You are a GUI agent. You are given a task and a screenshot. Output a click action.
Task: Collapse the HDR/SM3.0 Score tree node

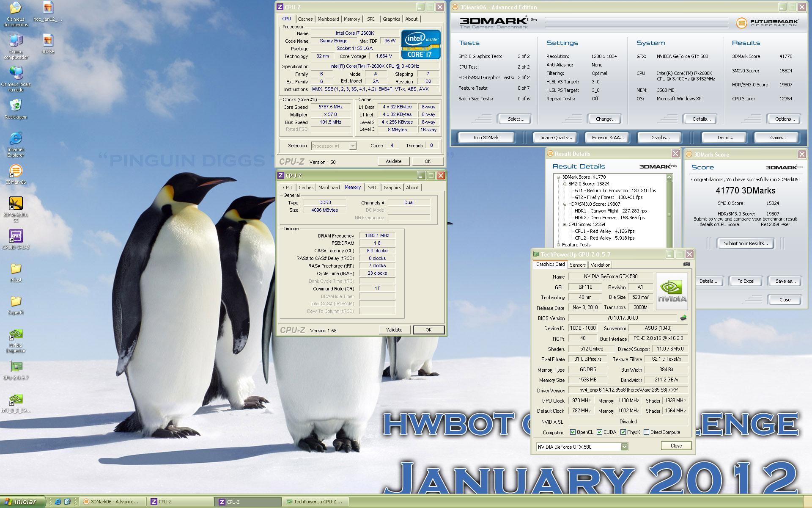(565, 204)
